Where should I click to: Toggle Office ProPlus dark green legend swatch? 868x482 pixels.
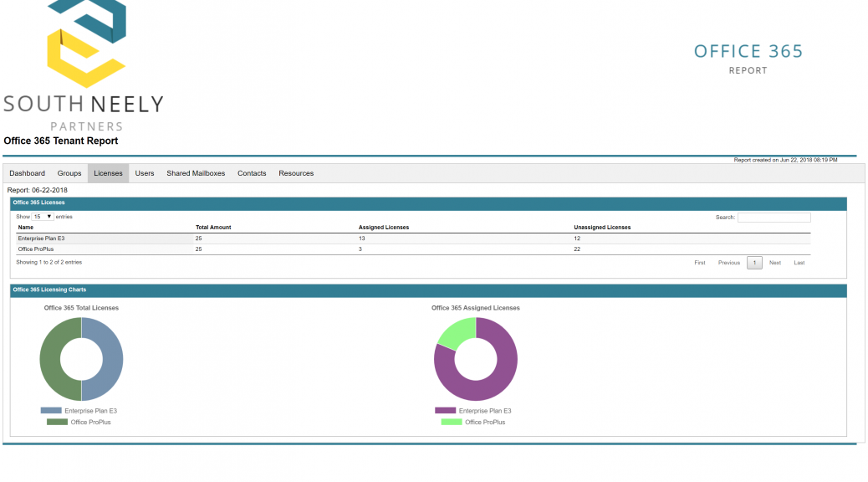tap(57, 422)
